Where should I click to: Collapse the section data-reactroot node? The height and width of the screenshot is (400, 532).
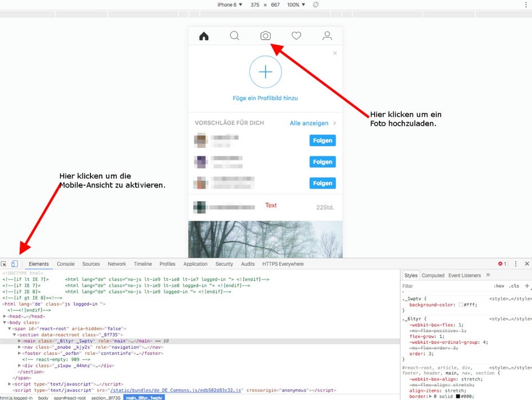[x=15, y=335]
